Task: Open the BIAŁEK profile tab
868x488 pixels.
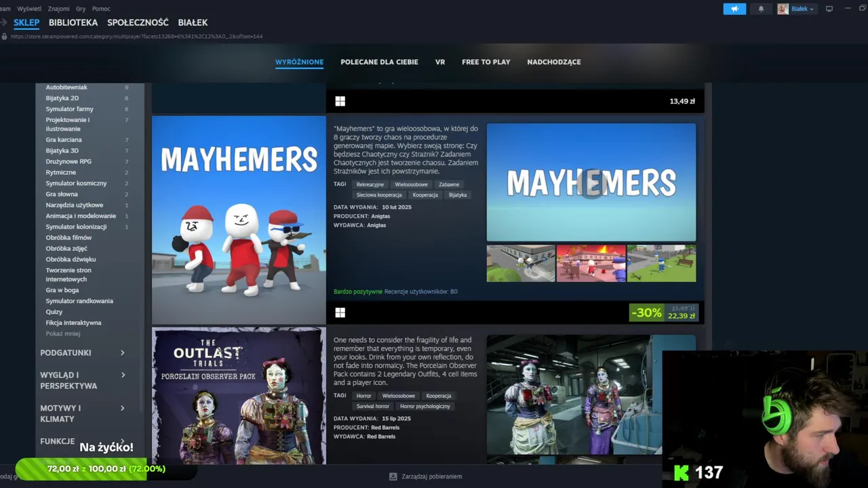Action: coord(193,22)
